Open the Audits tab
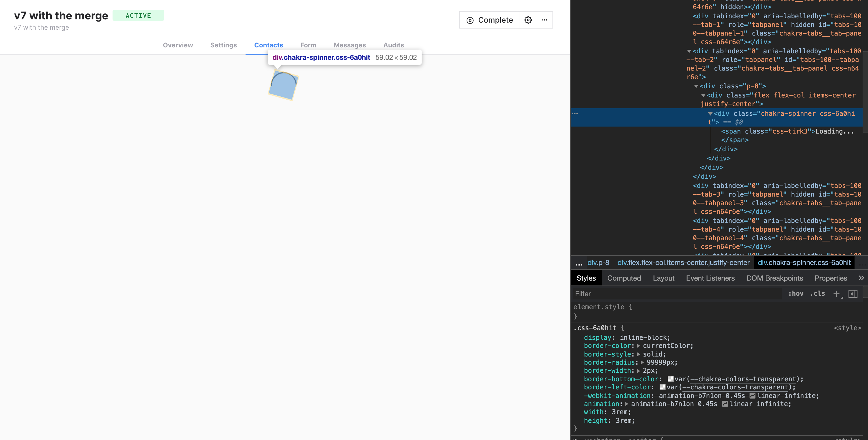Viewport: 868px width, 440px height. click(394, 45)
